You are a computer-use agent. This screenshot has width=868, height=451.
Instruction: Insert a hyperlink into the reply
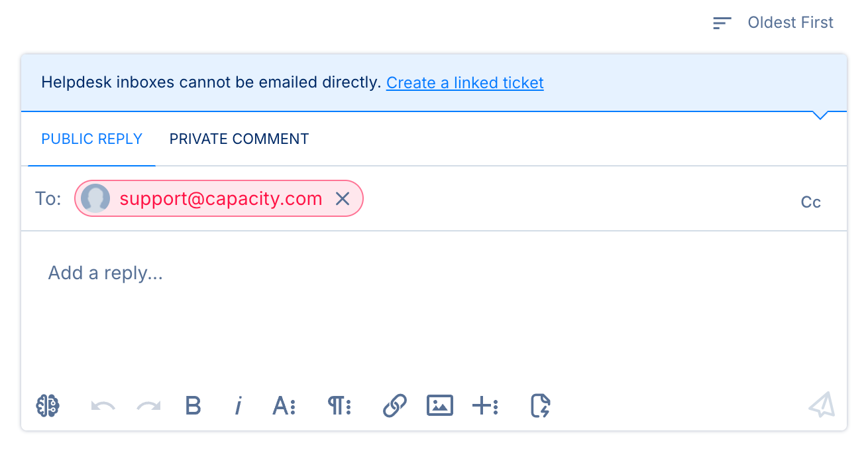pos(394,405)
